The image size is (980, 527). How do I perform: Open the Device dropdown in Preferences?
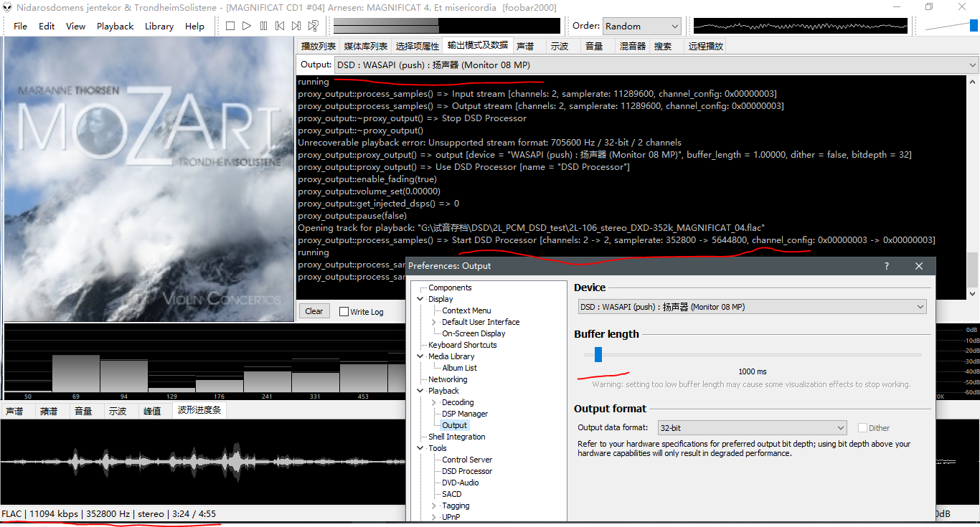tap(752, 307)
